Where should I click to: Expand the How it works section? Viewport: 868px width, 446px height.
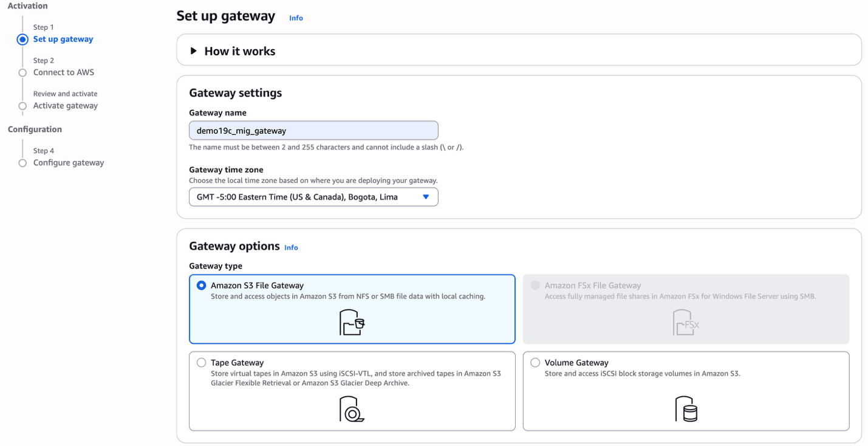(194, 51)
